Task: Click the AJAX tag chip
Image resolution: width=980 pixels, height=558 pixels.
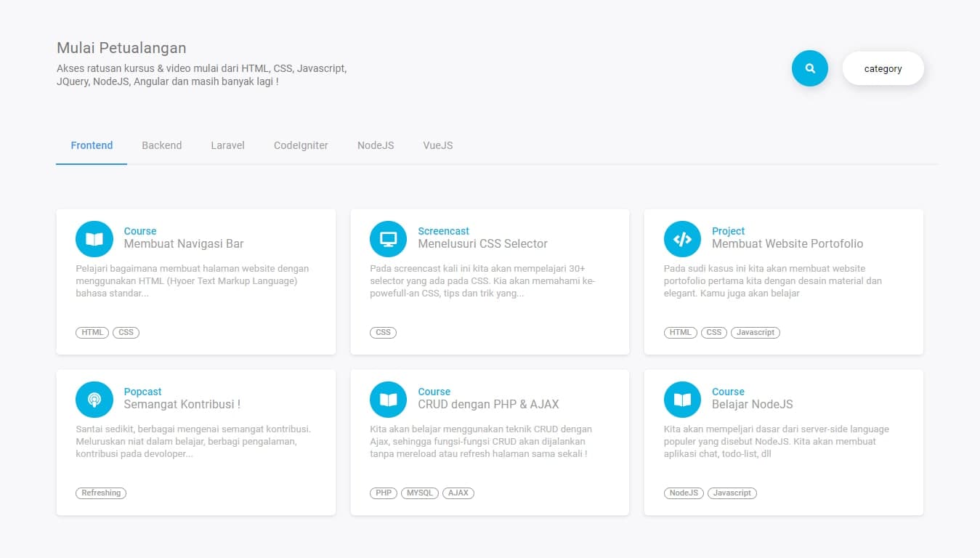Action: 458,493
